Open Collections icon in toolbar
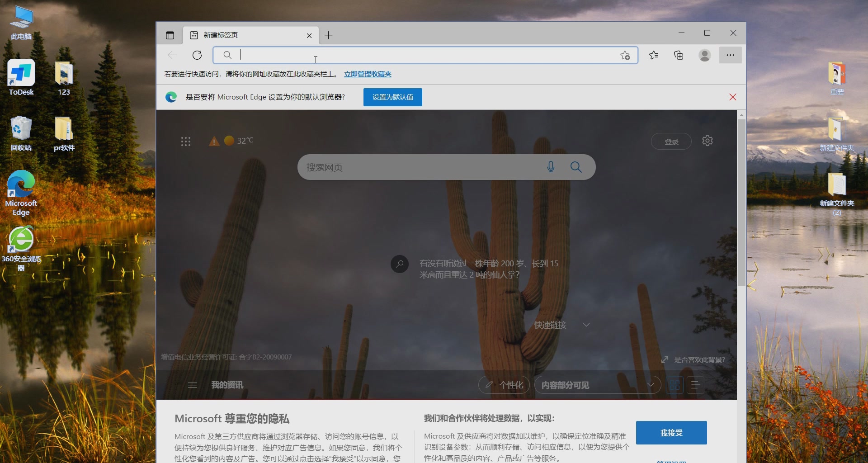Viewport: 868px width, 463px height. pos(679,55)
